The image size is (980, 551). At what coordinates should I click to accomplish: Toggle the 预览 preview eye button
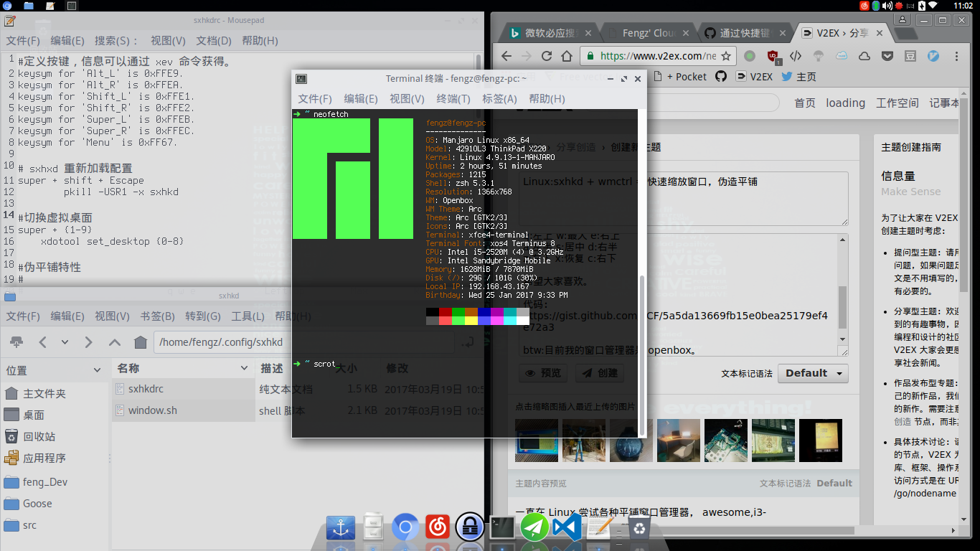[543, 373]
